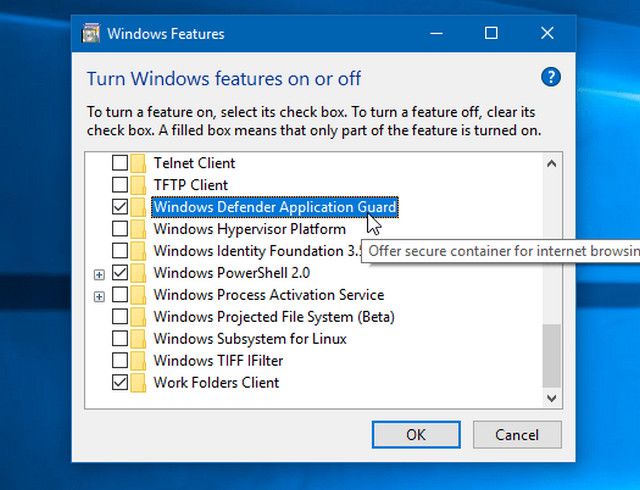640x490 pixels.
Task: Click the Windows Hypervisor Platform folder icon
Action: (138, 229)
